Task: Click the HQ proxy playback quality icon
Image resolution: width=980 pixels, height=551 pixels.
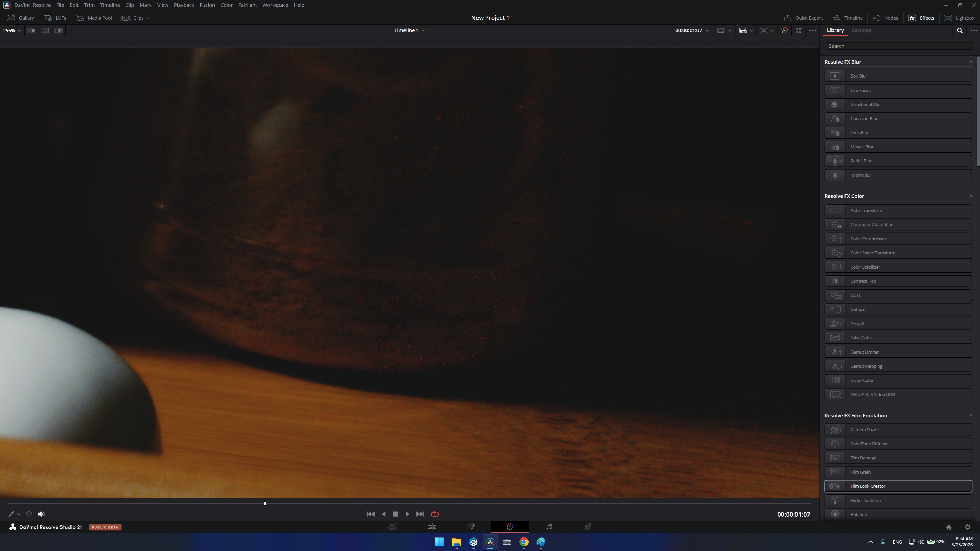Action: [743, 30]
